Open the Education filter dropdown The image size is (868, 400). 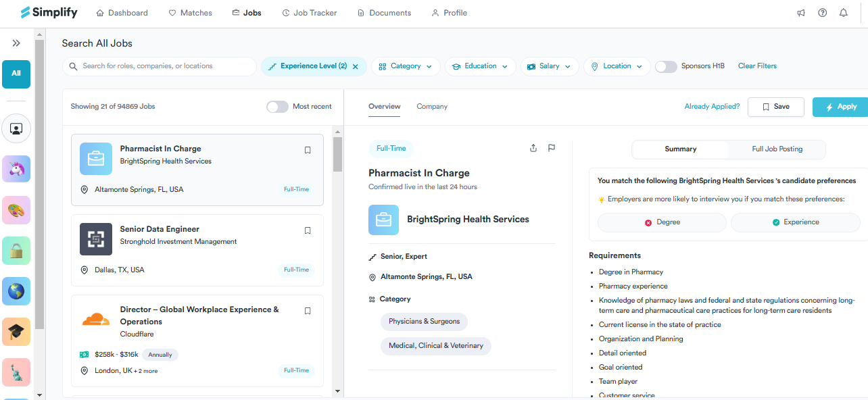tap(481, 66)
